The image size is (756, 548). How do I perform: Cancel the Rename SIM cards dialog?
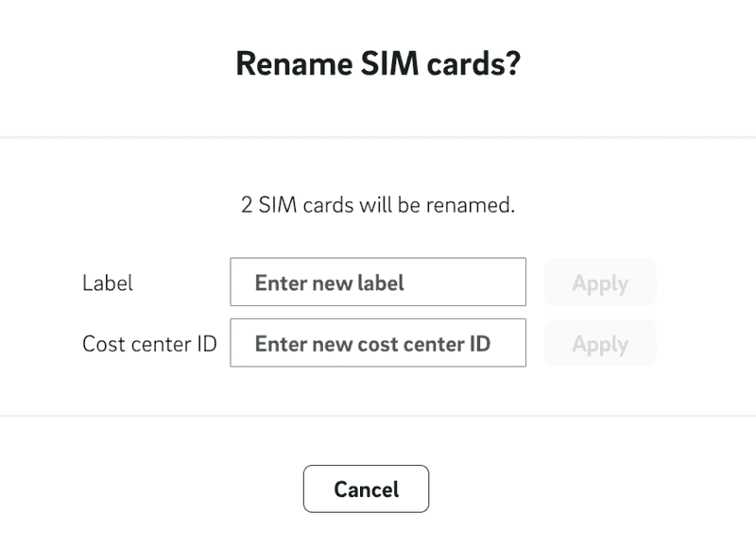point(366,489)
